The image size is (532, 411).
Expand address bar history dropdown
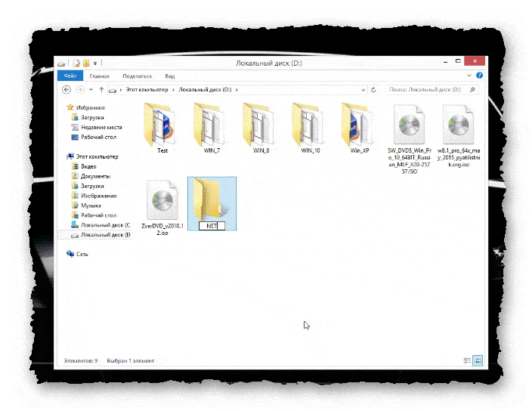(x=363, y=90)
